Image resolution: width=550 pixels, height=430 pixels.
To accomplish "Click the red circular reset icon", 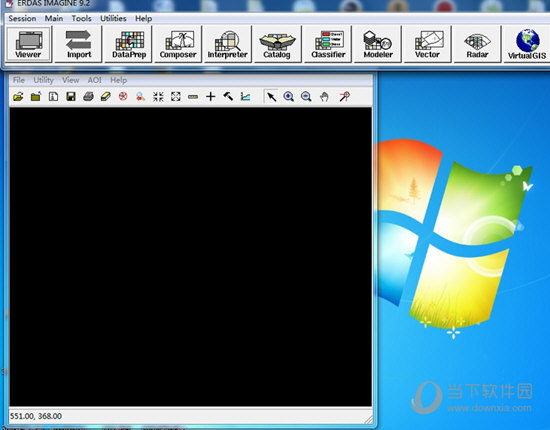I will click(123, 96).
